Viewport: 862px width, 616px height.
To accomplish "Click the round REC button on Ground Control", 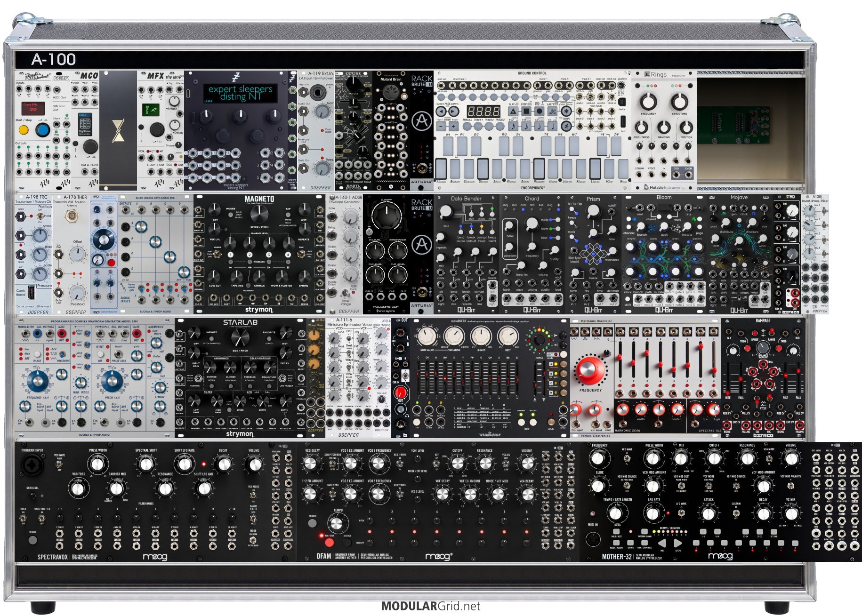I will (x=540, y=112).
